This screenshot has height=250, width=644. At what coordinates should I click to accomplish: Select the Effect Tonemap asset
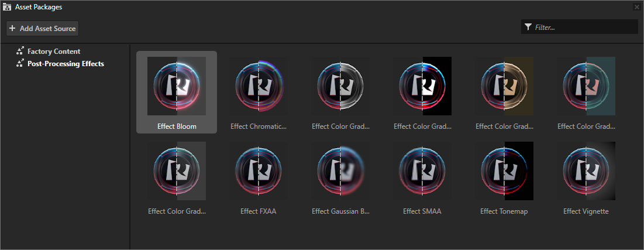point(504,177)
